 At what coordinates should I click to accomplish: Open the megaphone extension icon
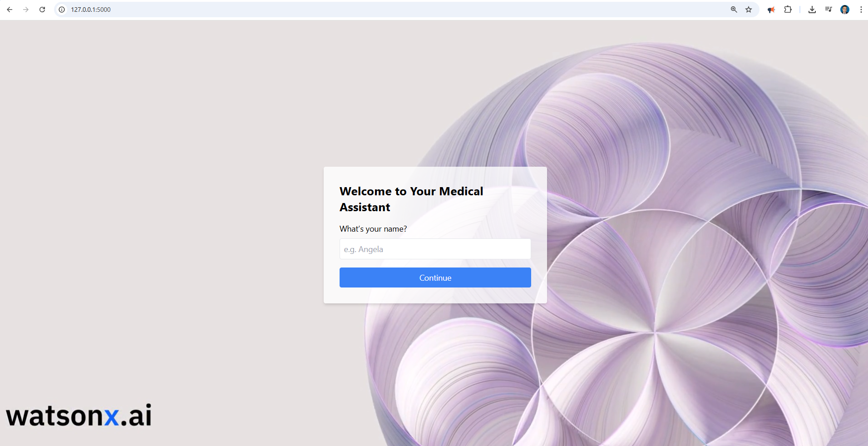(x=771, y=10)
